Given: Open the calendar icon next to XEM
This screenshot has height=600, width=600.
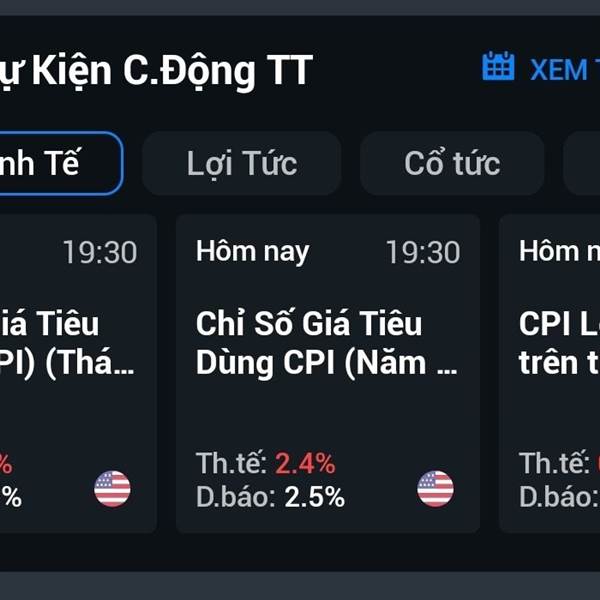Looking at the screenshot, I should pos(498,66).
